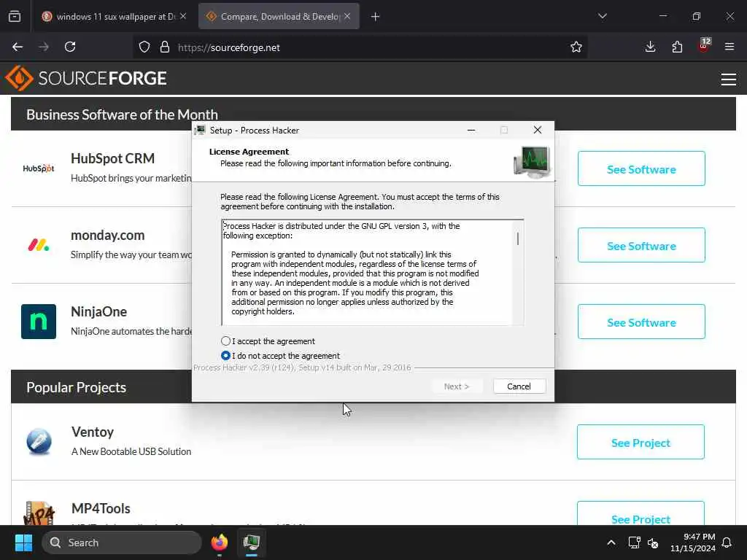747x560 pixels.
Task: Open the Windows Start menu
Action: [x=23, y=542]
